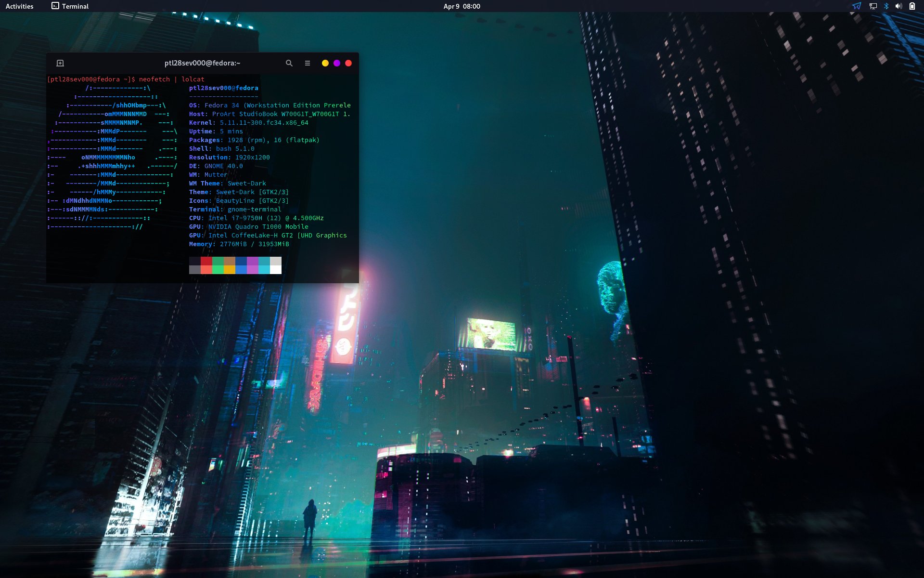Viewport: 924px width, 578px height.
Task: Open Telegram from the tray icon
Action: click(x=857, y=6)
